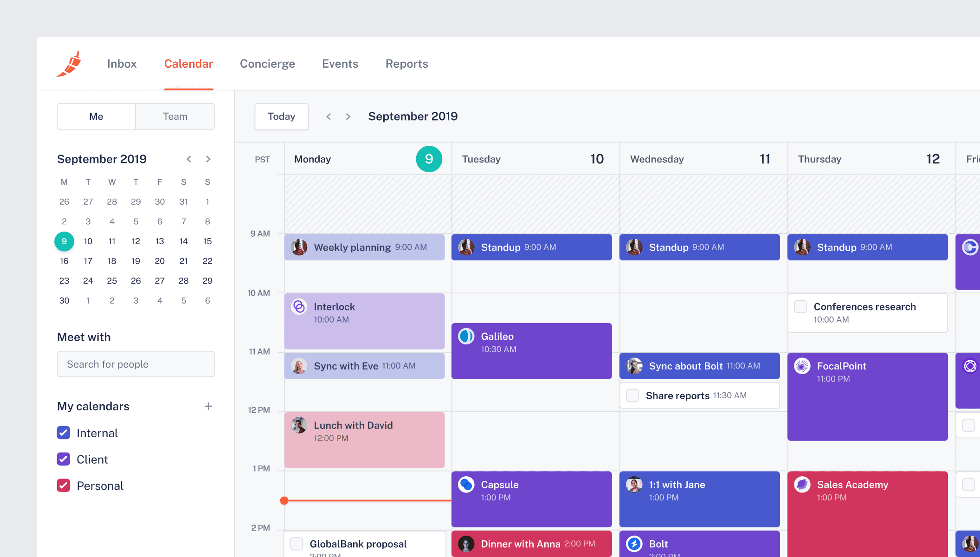
Task: Navigate to next week with chevron
Action: pyautogui.click(x=348, y=117)
